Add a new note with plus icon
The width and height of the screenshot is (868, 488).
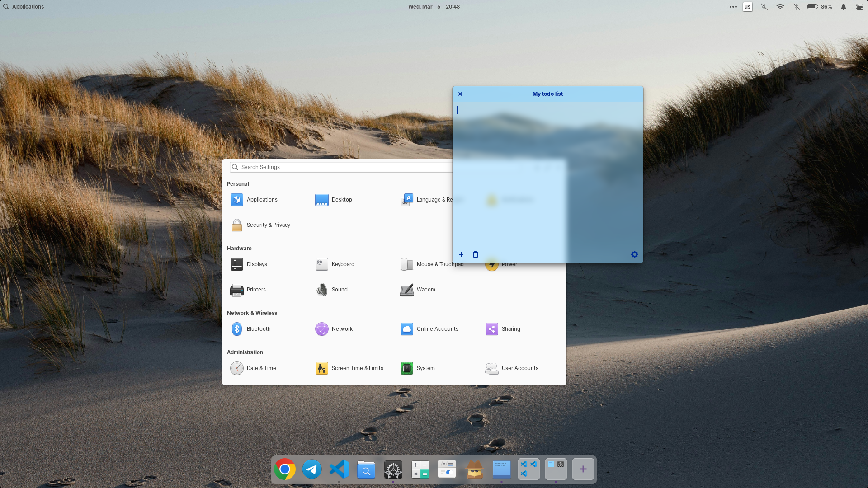461,254
